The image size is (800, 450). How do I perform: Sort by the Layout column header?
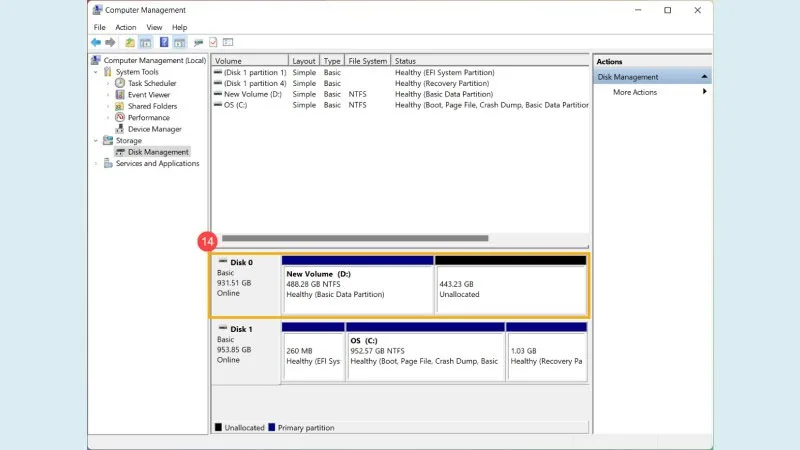pyautogui.click(x=304, y=61)
